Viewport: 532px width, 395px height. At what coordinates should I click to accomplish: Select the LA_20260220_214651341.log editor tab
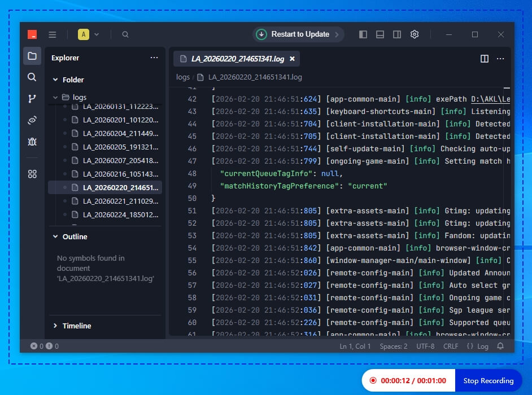[x=237, y=59]
